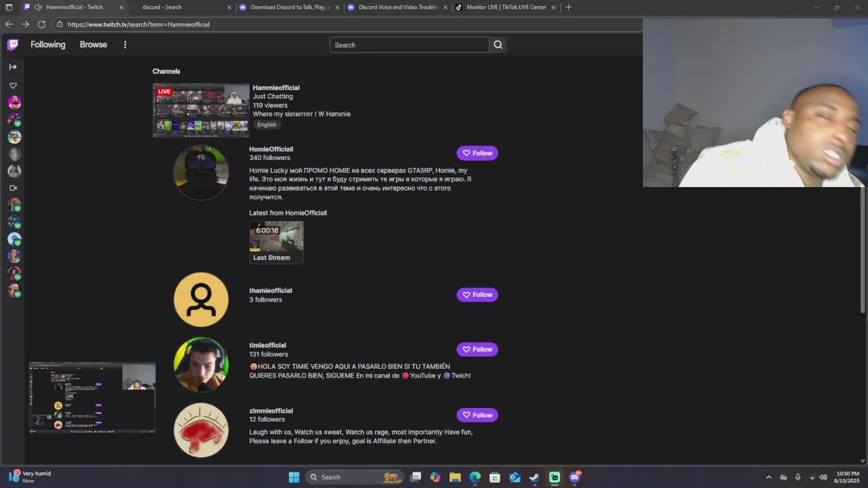This screenshot has width=868, height=488.
Task: Close the discord - Search tab
Action: [229, 7]
